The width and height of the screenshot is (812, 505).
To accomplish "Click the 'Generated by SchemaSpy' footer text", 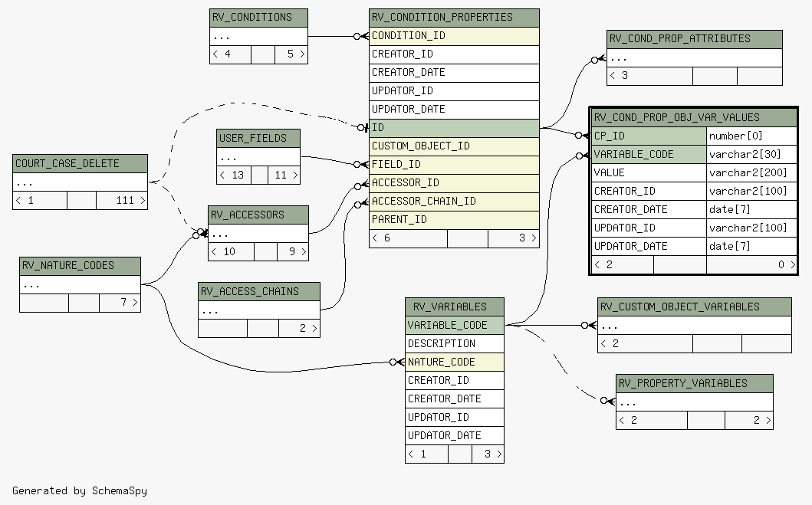I will click(80, 490).
